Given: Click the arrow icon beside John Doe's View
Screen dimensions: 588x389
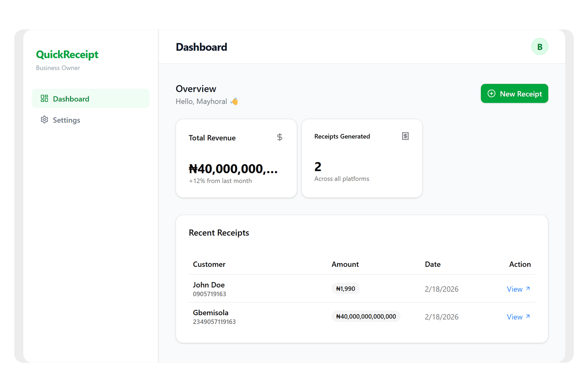Looking at the screenshot, I should point(528,289).
